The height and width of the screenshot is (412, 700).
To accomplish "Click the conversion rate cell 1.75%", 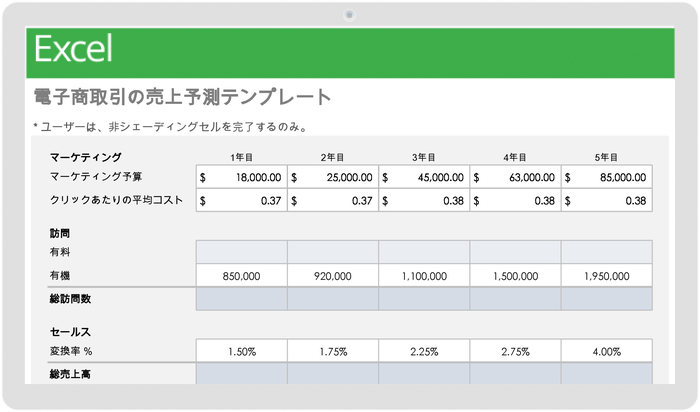I will pos(333,351).
